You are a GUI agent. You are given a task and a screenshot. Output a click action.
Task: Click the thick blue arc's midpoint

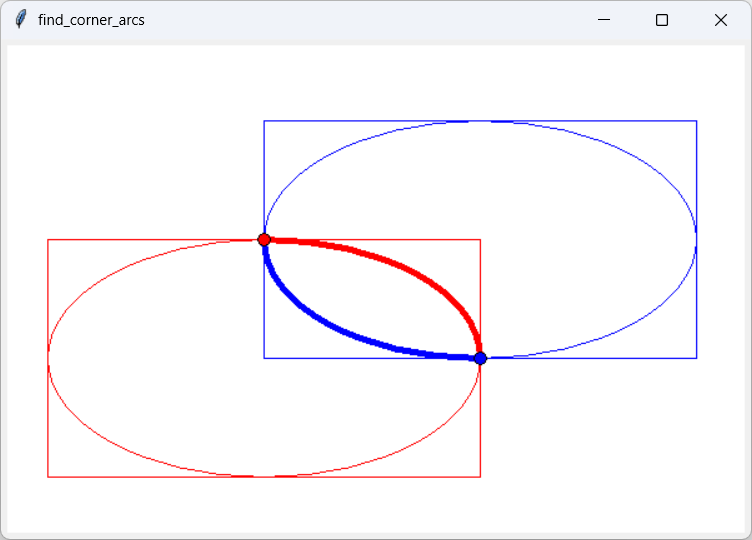tap(328, 323)
